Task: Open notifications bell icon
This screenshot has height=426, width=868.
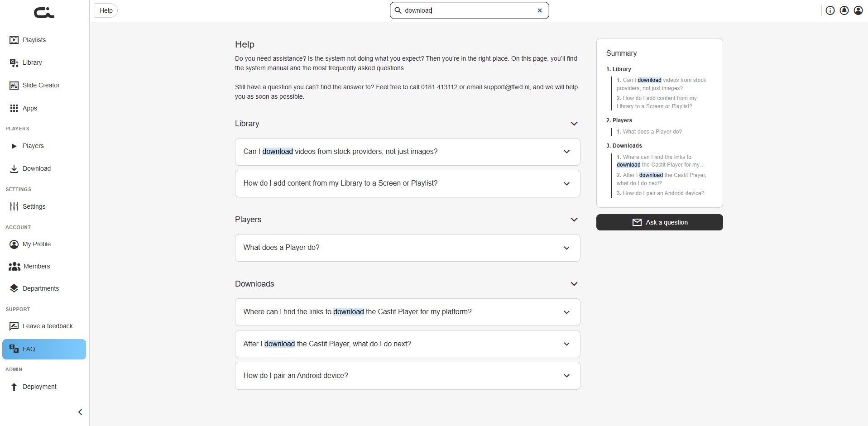Action: pos(844,10)
